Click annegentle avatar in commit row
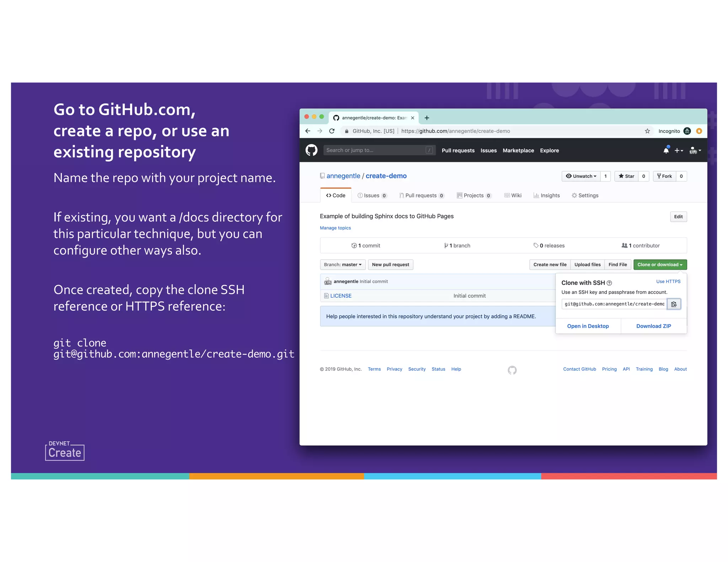This screenshot has width=728, height=562. pos(328,281)
